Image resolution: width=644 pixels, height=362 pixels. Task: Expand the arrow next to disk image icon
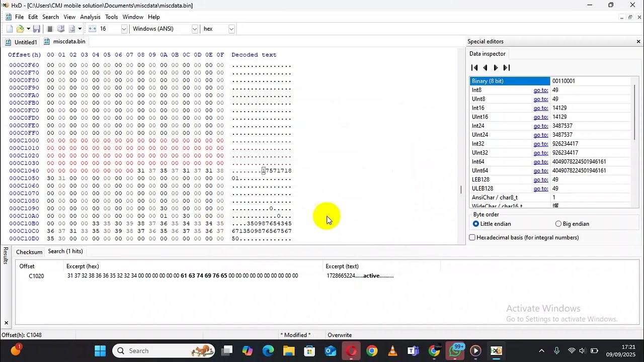click(79, 29)
